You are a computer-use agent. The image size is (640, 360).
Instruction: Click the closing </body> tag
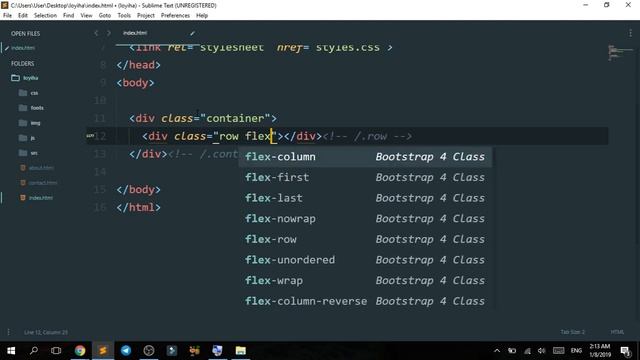[x=138, y=190]
